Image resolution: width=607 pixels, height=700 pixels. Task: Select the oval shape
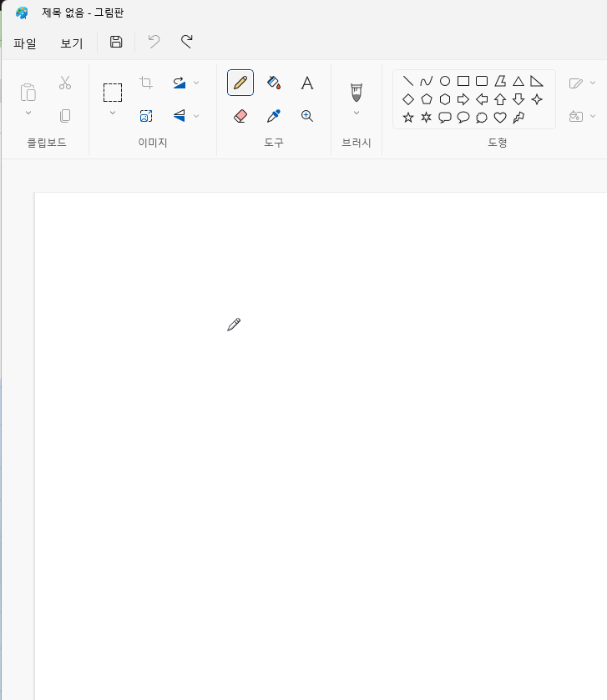[x=445, y=81]
